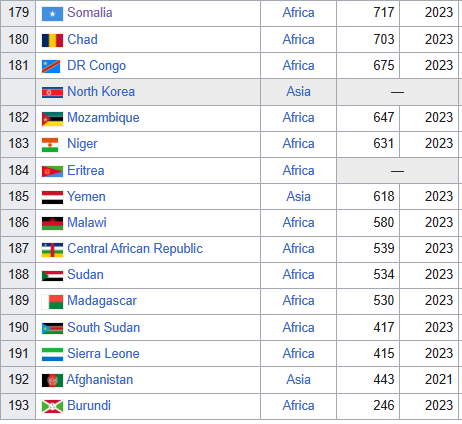Click the Africa link in Sudan's row

[298, 275]
